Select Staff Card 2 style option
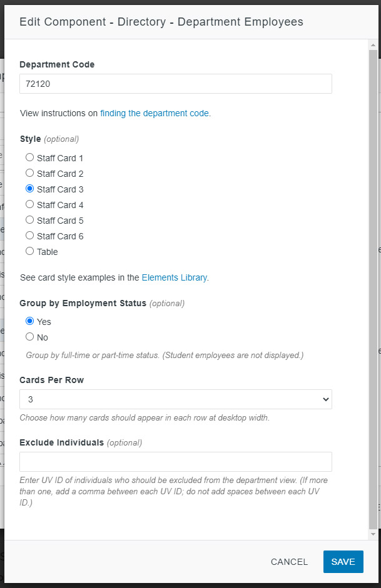Viewport: 381px width, 588px height. coord(29,173)
